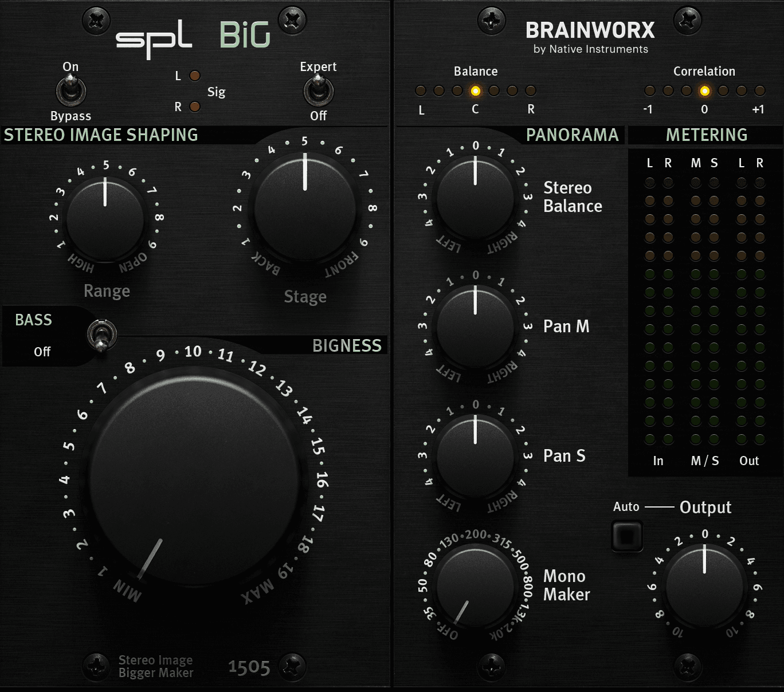Click the leftmost Balance LED above L
The width and height of the screenshot is (784, 692).
(421, 91)
